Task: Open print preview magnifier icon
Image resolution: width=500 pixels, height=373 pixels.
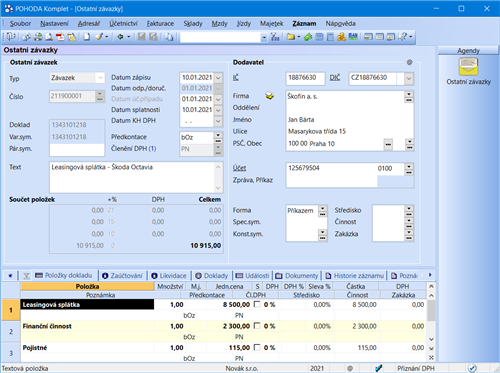Action: point(49,37)
